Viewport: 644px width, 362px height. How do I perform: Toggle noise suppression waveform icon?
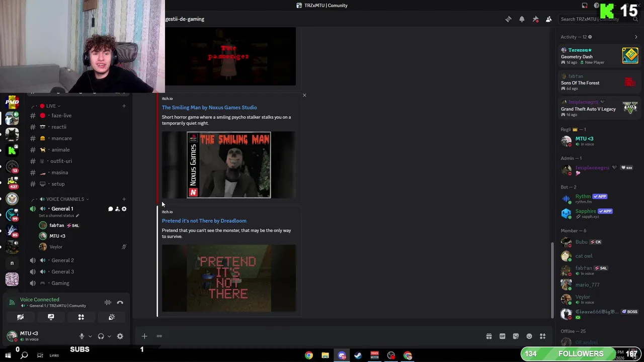(x=108, y=302)
